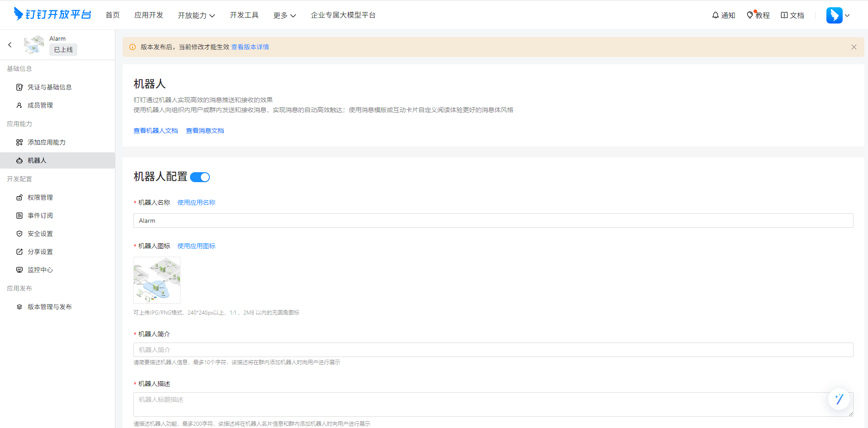Open 权限管理 settings

coord(40,197)
